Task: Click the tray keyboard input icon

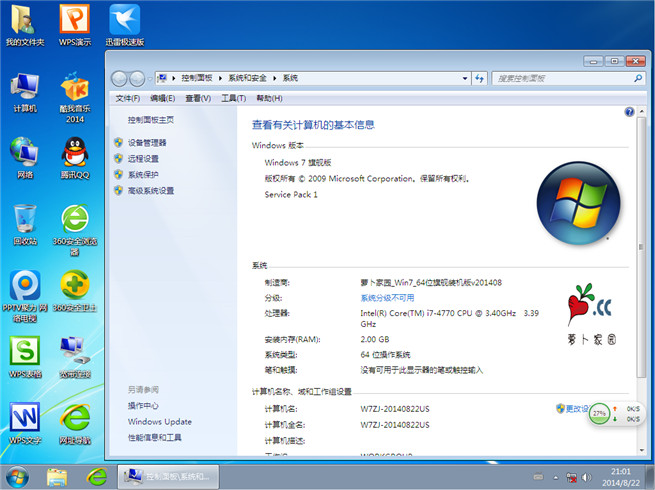Action: [x=538, y=477]
